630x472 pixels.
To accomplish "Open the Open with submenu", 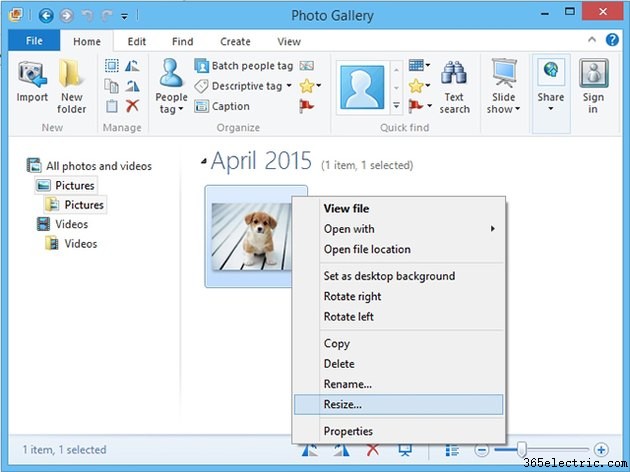I will click(399, 229).
